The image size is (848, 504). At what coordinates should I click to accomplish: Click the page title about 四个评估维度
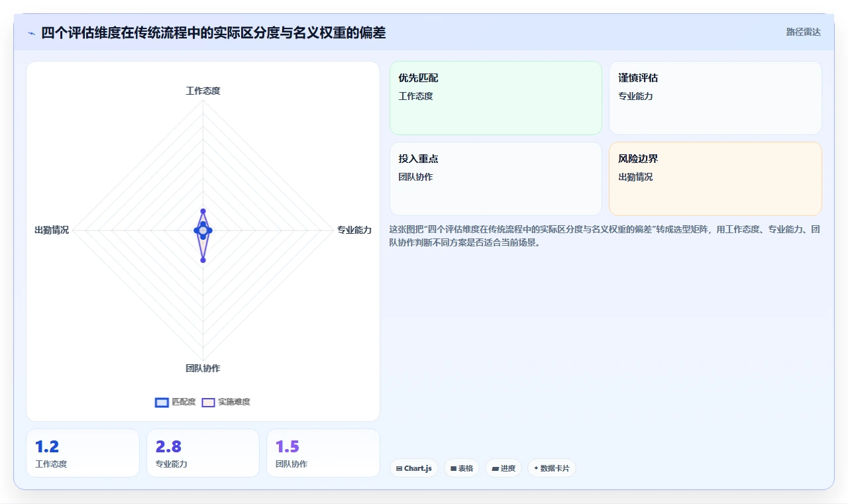click(x=213, y=32)
